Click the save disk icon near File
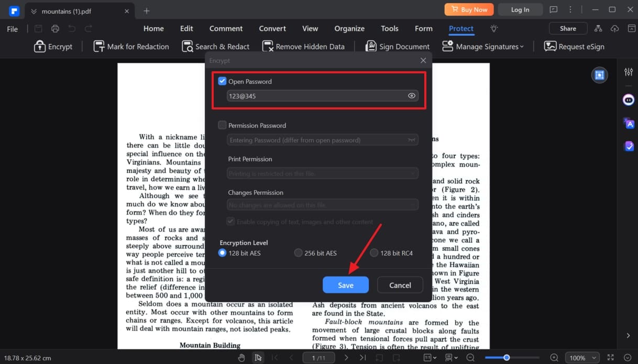Viewport: 638px width, 364px height. tap(38, 29)
